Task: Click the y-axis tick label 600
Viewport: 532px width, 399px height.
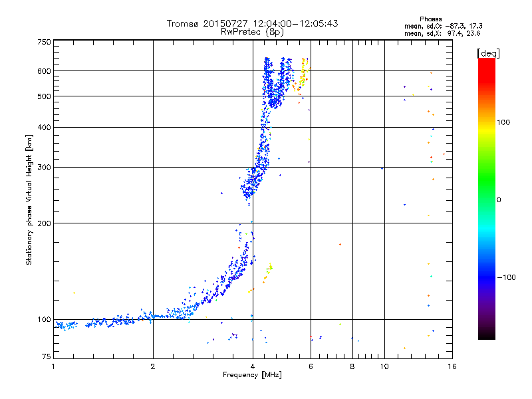Action: (x=44, y=71)
